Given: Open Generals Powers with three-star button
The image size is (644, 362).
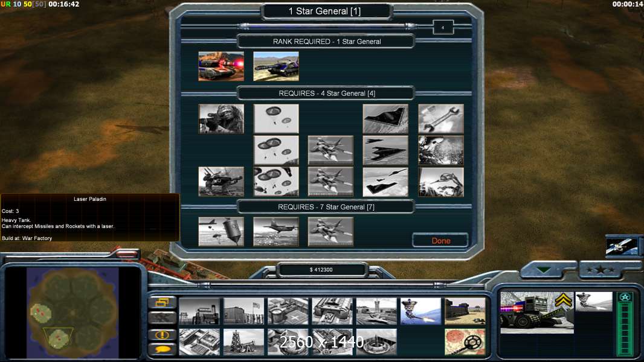Looking at the screenshot, I should coord(601,270).
